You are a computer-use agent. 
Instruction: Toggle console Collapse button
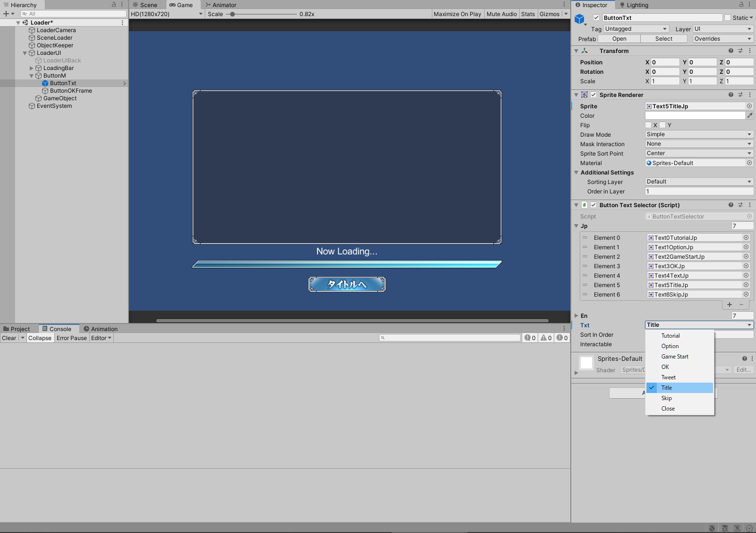[x=40, y=338]
